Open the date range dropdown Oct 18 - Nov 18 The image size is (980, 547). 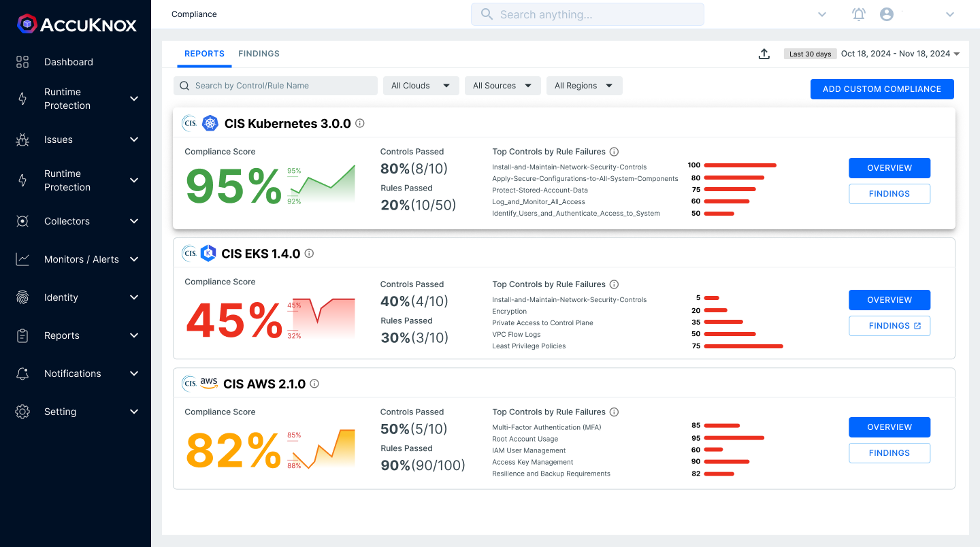pyautogui.click(x=900, y=54)
